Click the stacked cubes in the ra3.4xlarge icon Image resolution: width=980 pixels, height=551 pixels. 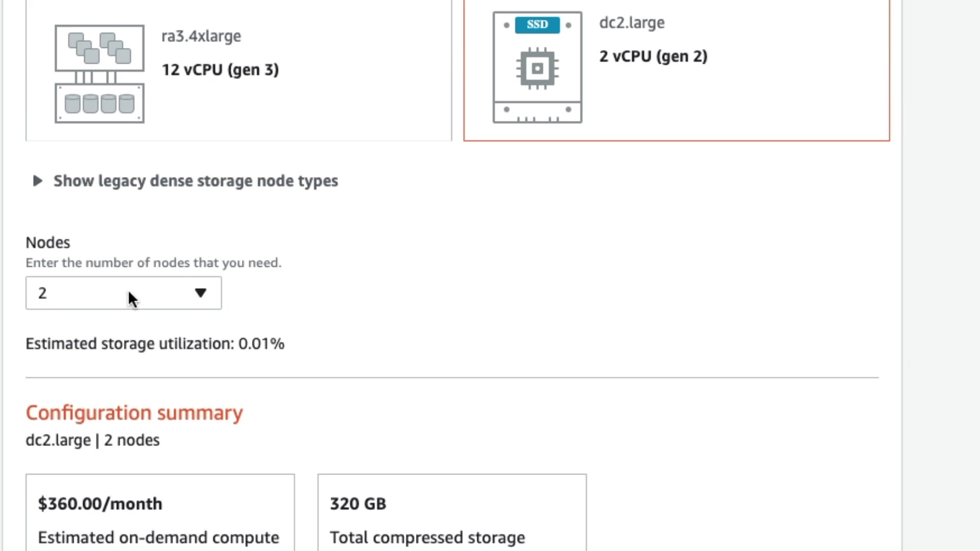point(100,48)
